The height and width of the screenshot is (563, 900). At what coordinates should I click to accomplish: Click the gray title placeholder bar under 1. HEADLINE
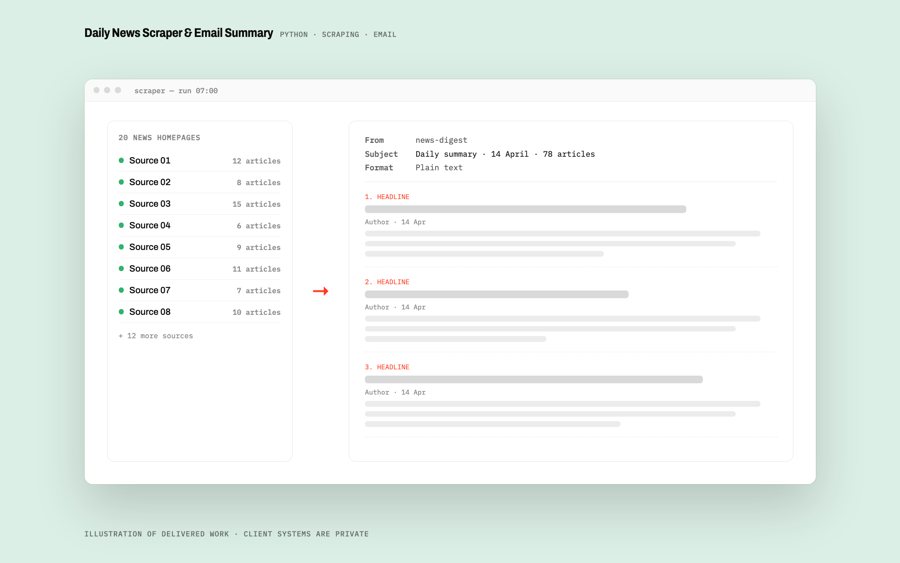pyautogui.click(x=526, y=209)
